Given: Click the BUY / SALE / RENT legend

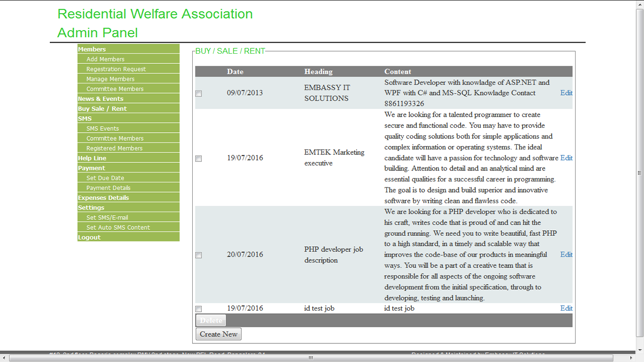Looking at the screenshot, I should tap(230, 51).
